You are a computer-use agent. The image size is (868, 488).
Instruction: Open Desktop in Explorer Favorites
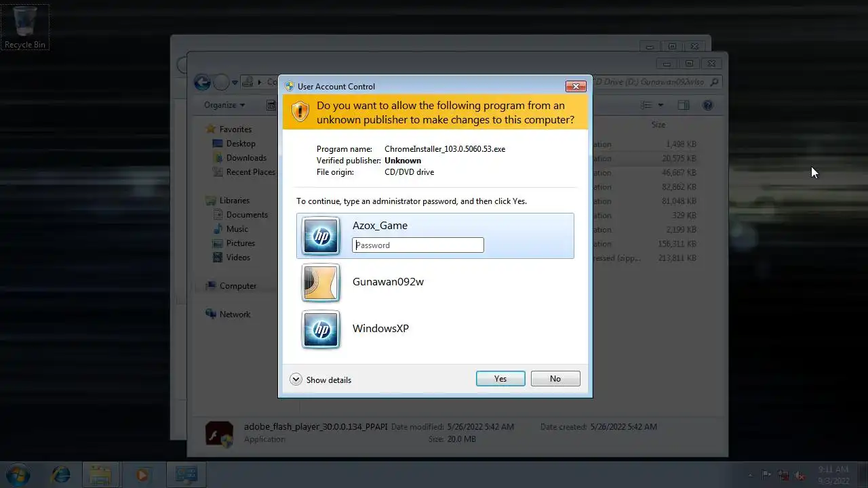coord(241,144)
